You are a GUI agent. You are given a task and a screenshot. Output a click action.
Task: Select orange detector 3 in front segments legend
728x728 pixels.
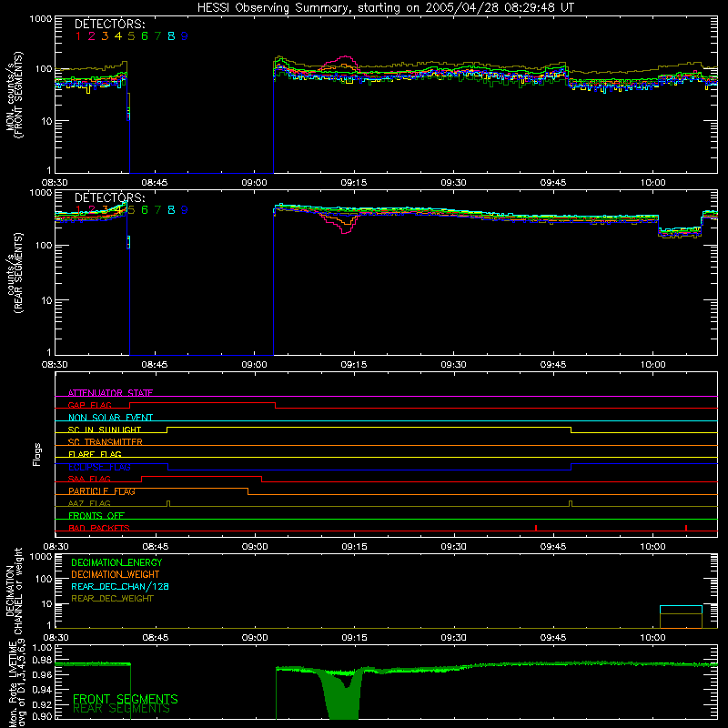click(x=105, y=36)
